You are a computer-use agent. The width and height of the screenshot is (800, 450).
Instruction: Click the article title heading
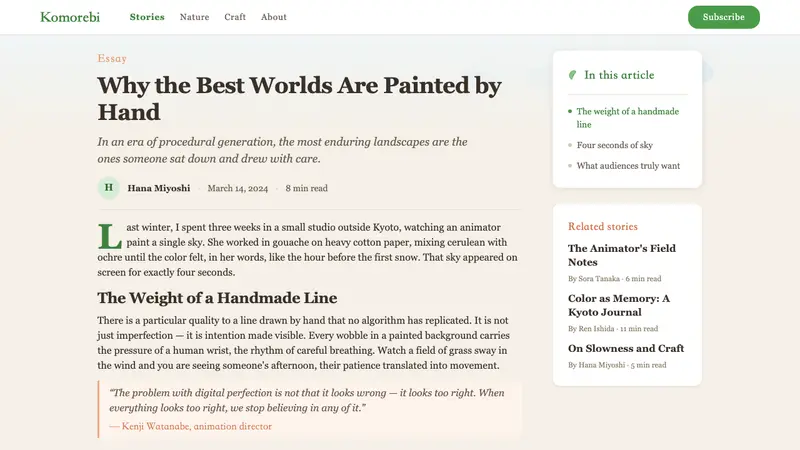299,98
